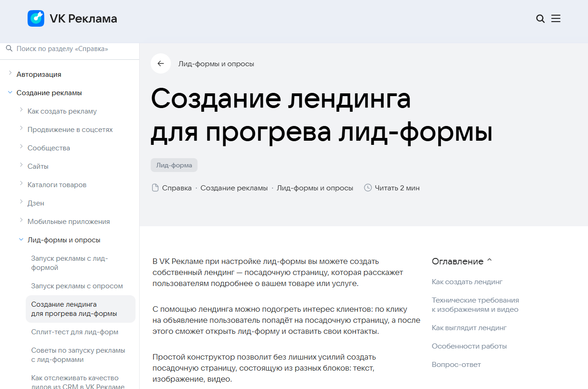
Task: Jump to Вопрос-ответ section
Action: coord(456,365)
